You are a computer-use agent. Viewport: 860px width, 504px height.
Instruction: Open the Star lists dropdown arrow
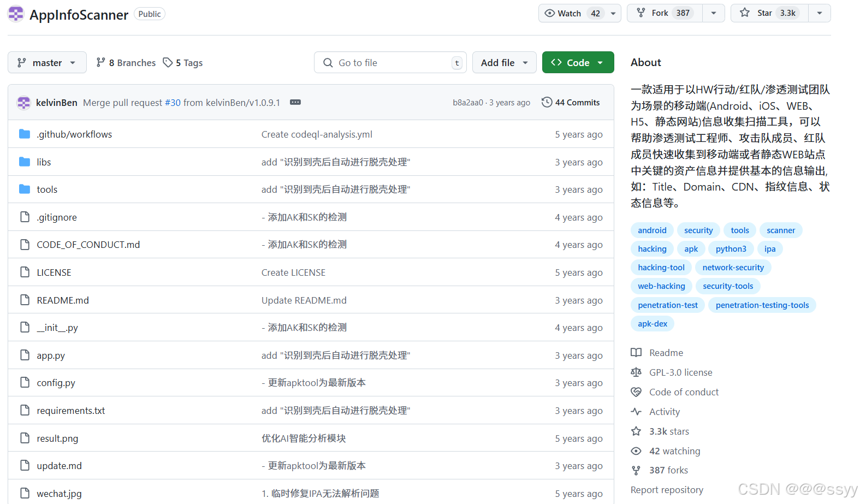[820, 13]
